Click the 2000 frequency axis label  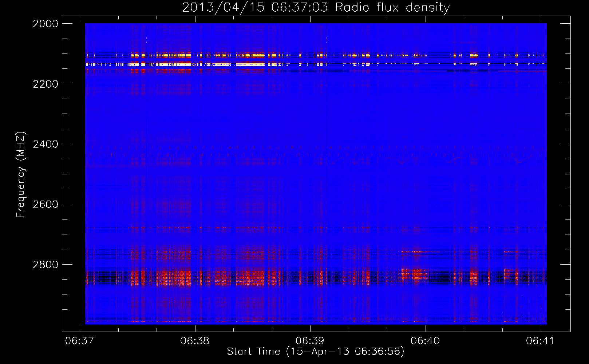coord(46,24)
